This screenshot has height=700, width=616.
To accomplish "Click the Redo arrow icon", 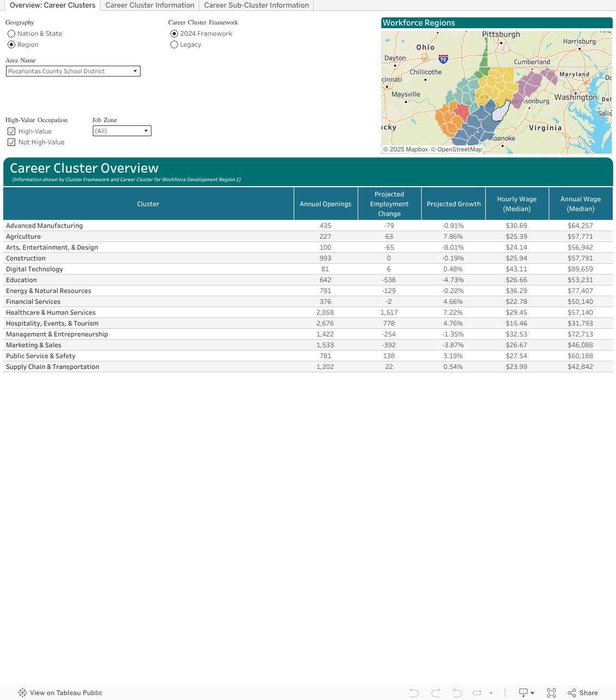I will click(436, 693).
